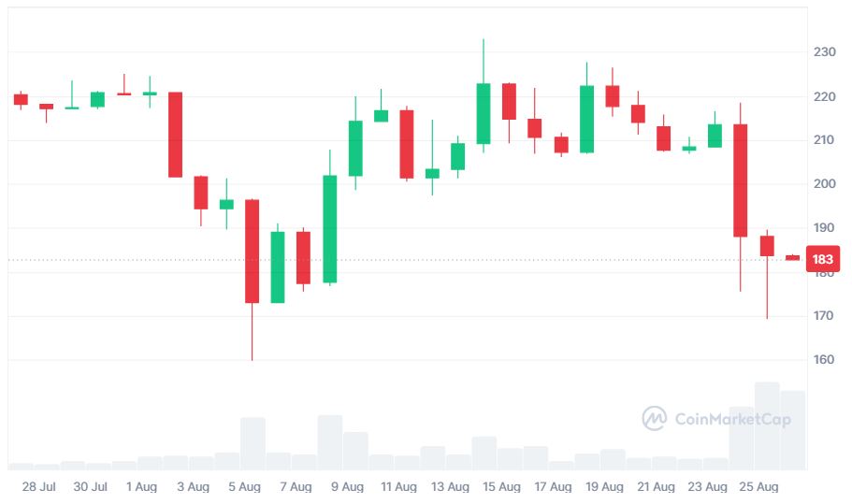
Task: Click the big red candle on 2 Aug
Action: (x=175, y=135)
